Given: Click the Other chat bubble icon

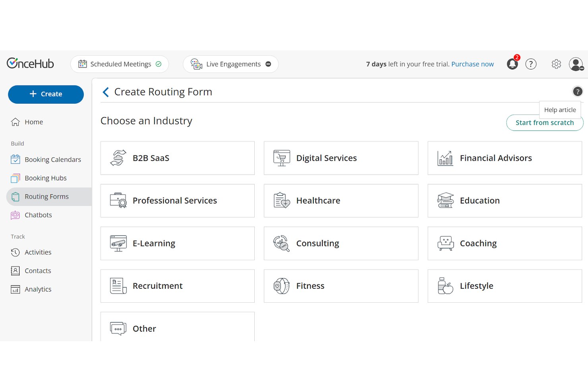Looking at the screenshot, I should pos(118,328).
